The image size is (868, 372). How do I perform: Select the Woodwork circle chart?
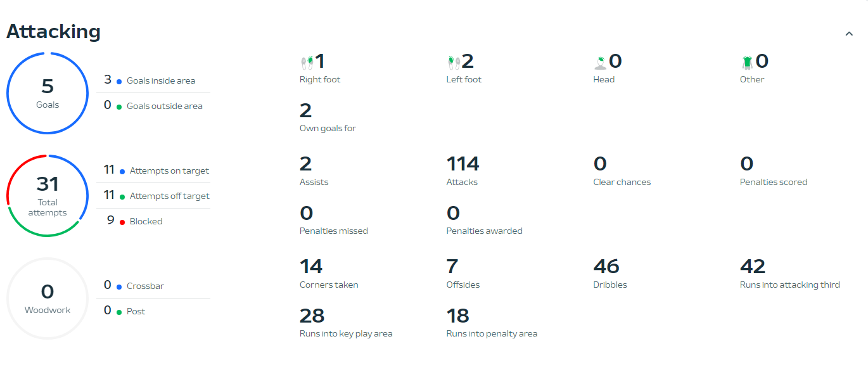pos(48,298)
